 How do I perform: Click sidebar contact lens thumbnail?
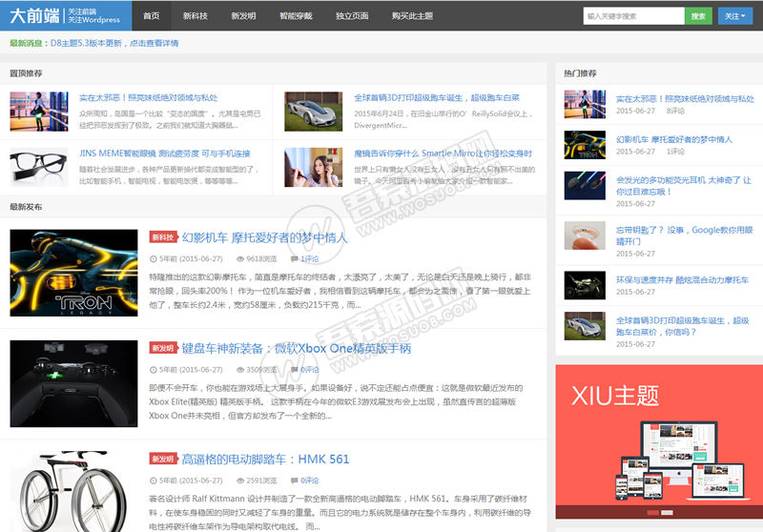(585, 235)
